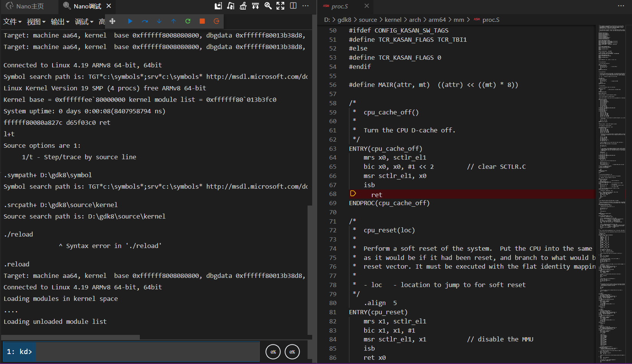Screen dimensions: 632x364
Task: Click the current-line arrow marker at line 68
Action: (353, 194)
